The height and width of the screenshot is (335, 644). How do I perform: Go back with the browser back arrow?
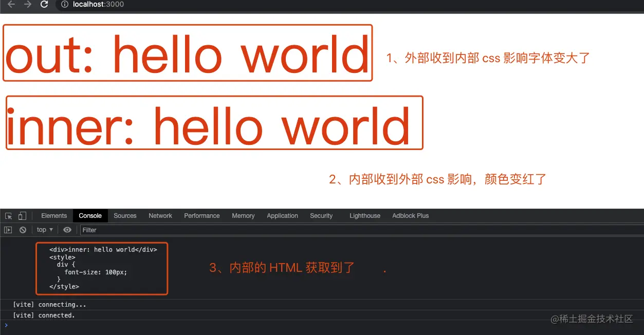pyautogui.click(x=11, y=4)
